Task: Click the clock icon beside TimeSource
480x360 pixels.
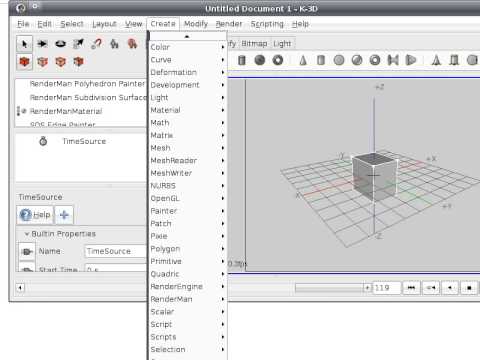Action: (x=43, y=141)
